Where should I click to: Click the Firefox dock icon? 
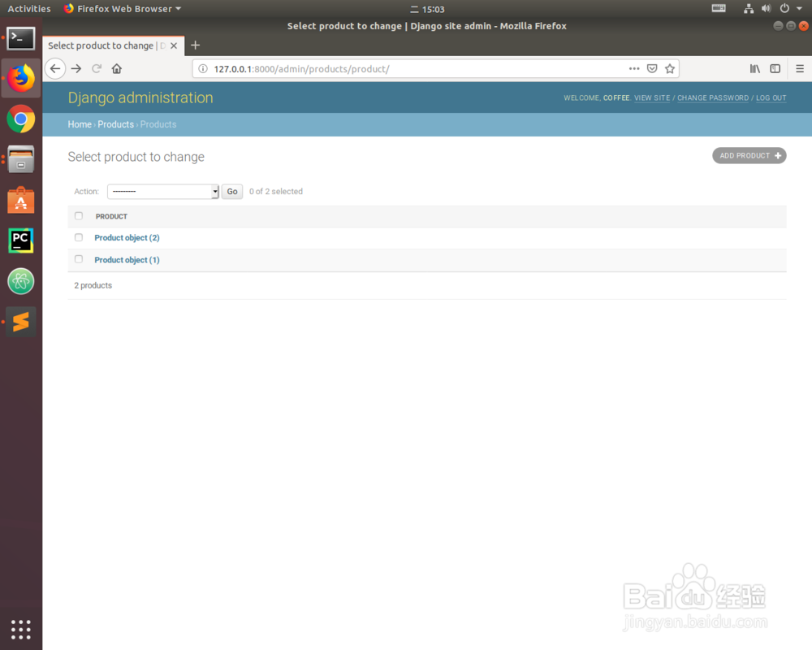click(21, 78)
